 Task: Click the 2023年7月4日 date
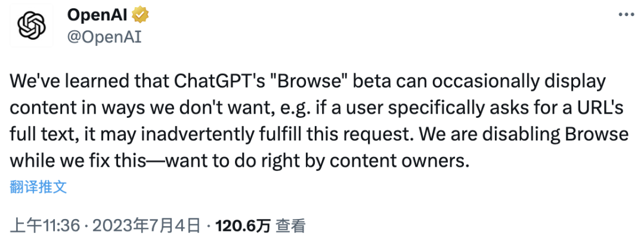(146, 226)
